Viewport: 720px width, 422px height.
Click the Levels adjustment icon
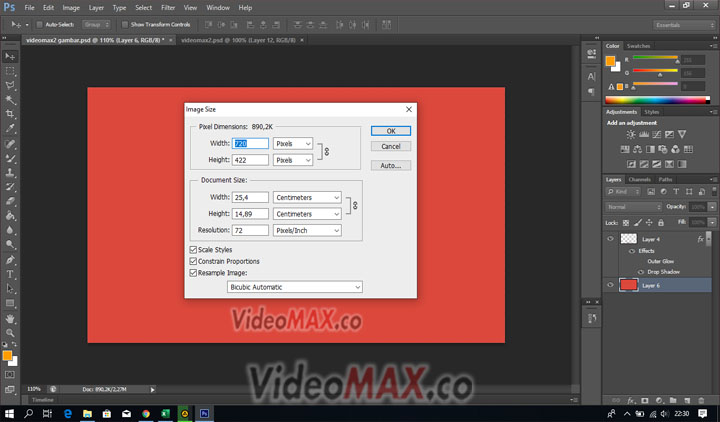click(x=644, y=135)
